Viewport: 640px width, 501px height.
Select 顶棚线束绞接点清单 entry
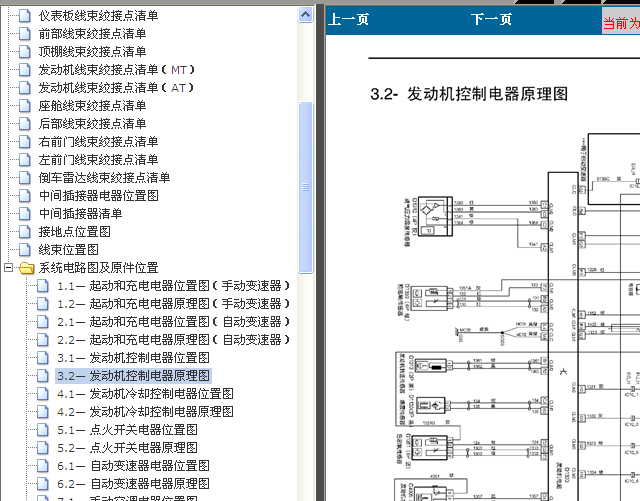[x=92, y=52]
